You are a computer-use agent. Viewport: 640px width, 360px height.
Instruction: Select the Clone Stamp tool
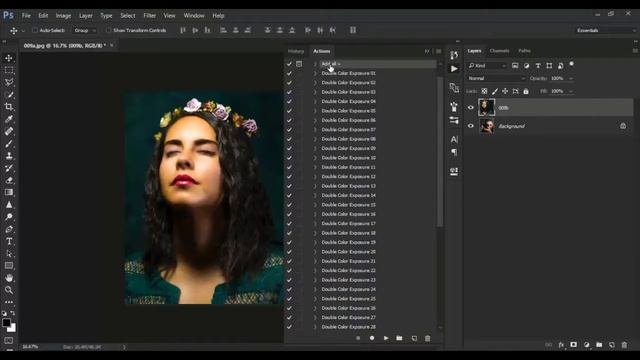tap(9, 156)
